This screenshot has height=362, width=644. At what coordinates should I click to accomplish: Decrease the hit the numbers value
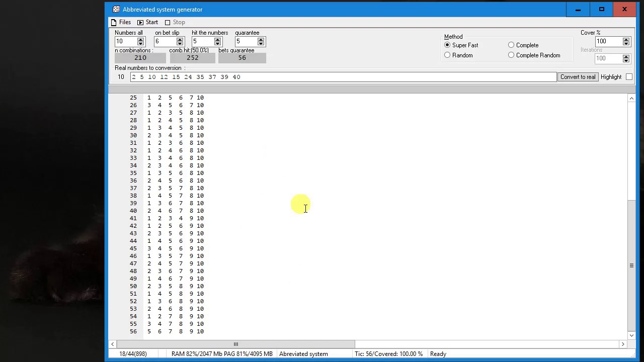click(x=217, y=44)
